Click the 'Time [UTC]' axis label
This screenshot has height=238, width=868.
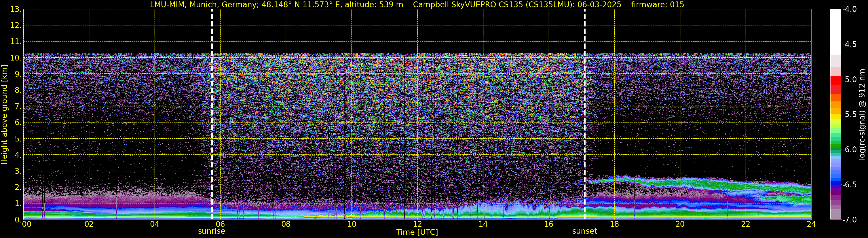coord(417,232)
